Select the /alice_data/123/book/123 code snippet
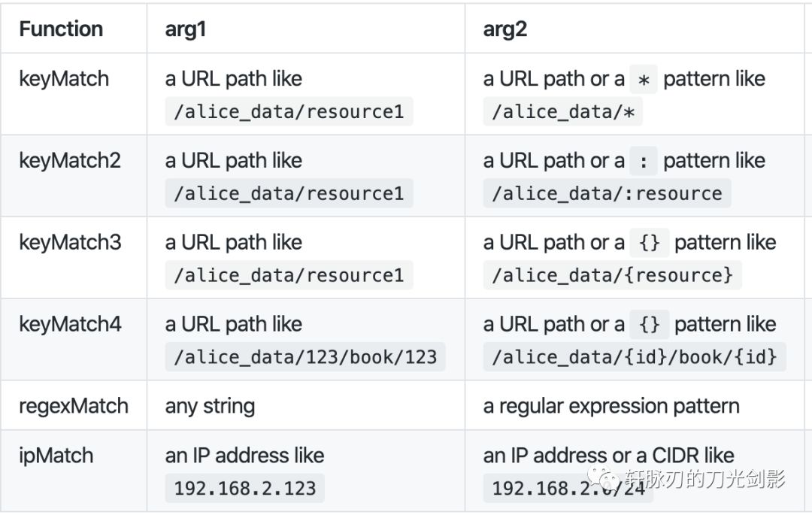 click(x=305, y=356)
